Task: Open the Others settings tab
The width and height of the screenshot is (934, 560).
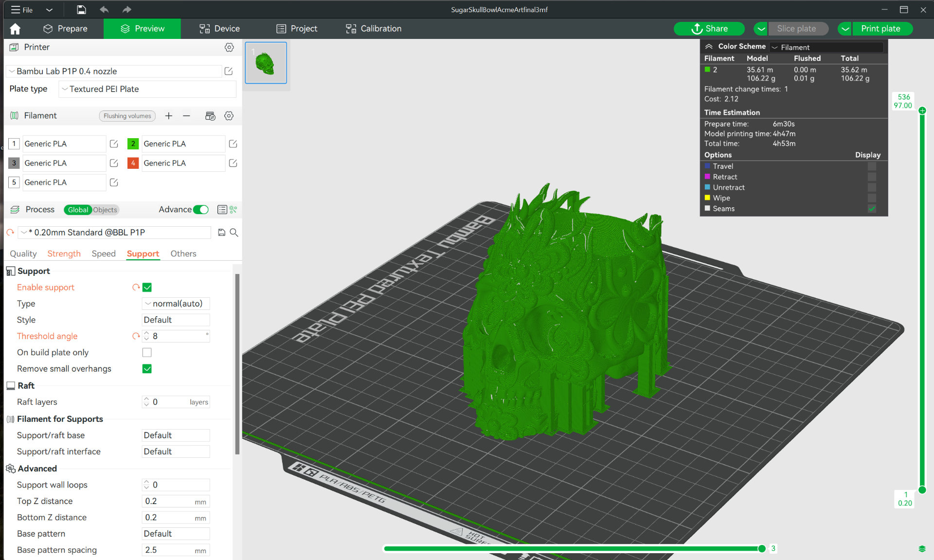Action: 183,253
